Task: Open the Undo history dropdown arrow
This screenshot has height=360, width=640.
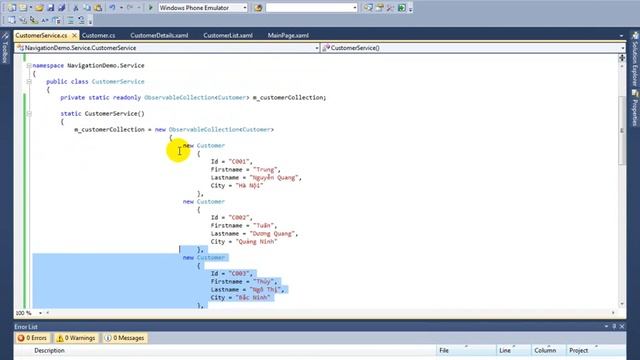Action: point(121,8)
